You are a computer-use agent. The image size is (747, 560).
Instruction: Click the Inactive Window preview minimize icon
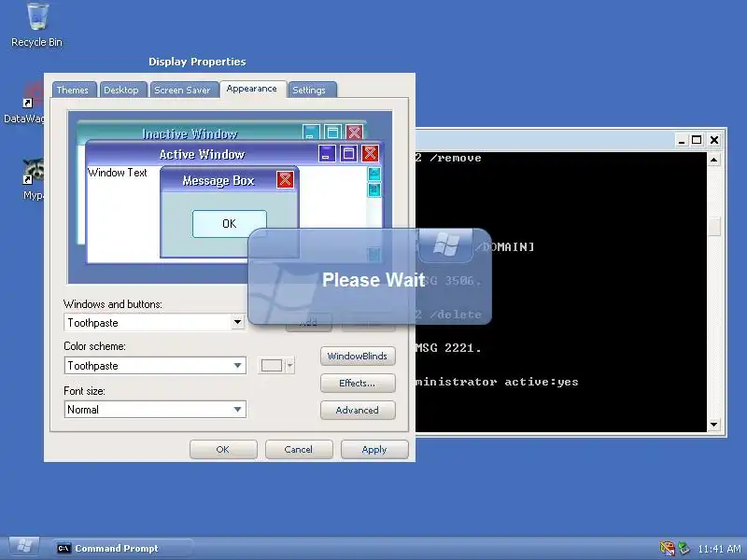coord(311,132)
